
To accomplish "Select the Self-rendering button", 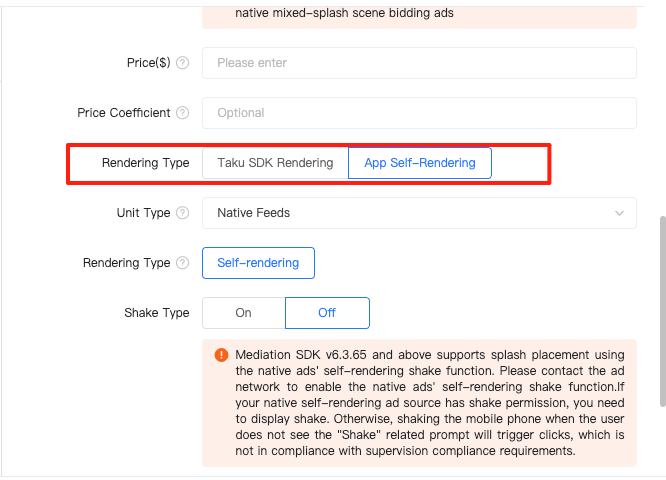I will [258, 263].
